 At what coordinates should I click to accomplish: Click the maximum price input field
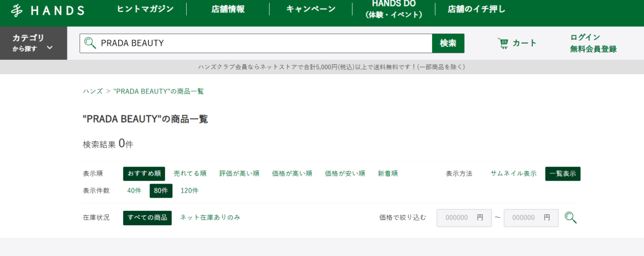(531, 218)
